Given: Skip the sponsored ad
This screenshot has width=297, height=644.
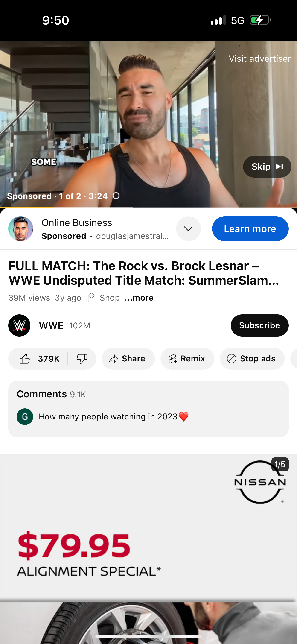Looking at the screenshot, I should point(267,167).
